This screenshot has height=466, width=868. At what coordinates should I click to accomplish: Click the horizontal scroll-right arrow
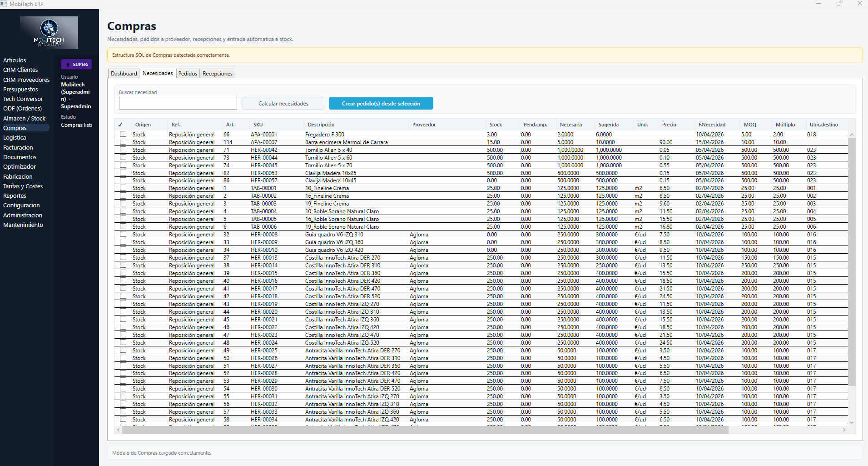coord(844,430)
